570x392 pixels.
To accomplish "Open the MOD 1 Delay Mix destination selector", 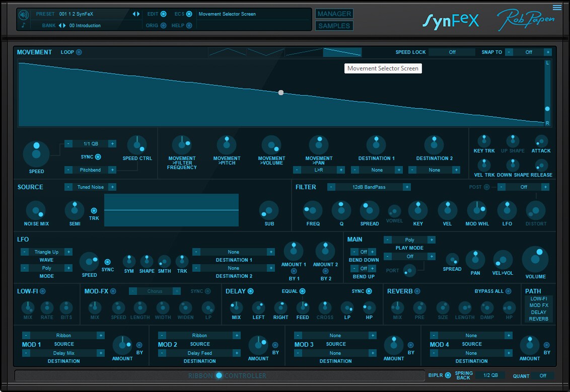I will point(63,353).
